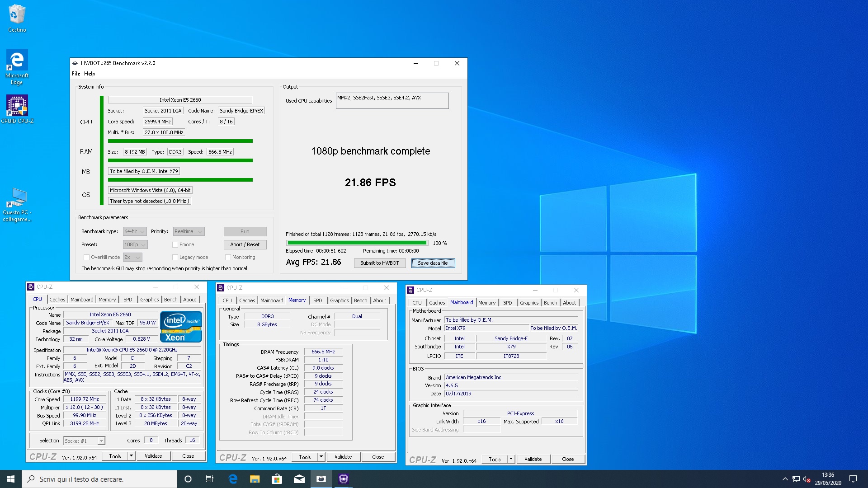Image resolution: width=868 pixels, height=488 pixels.
Task: Switch to Caches tab in CPU window
Action: (57, 300)
